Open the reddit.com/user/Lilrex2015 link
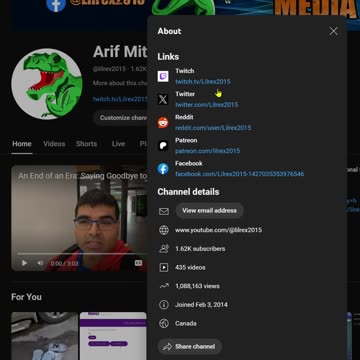 tap(213, 128)
